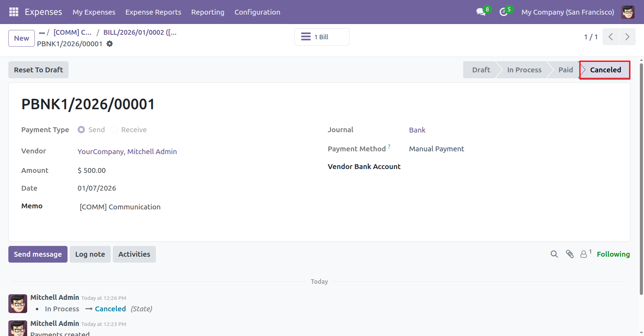Open the Reporting dropdown menu
Viewport: 644px width, 336px height.
coord(208,12)
